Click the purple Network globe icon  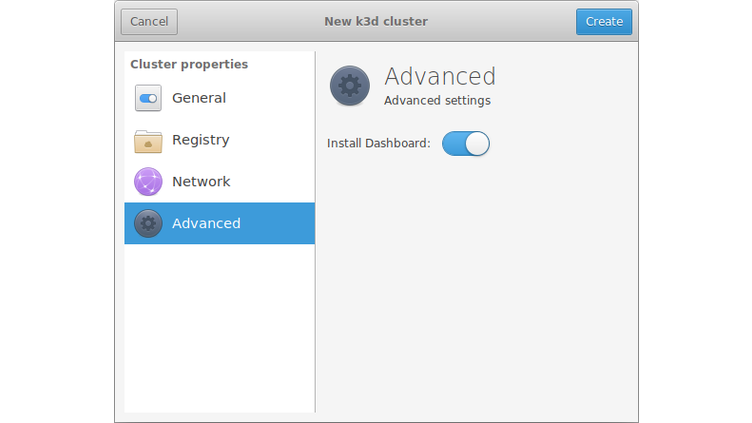click(x=148, y=182)
